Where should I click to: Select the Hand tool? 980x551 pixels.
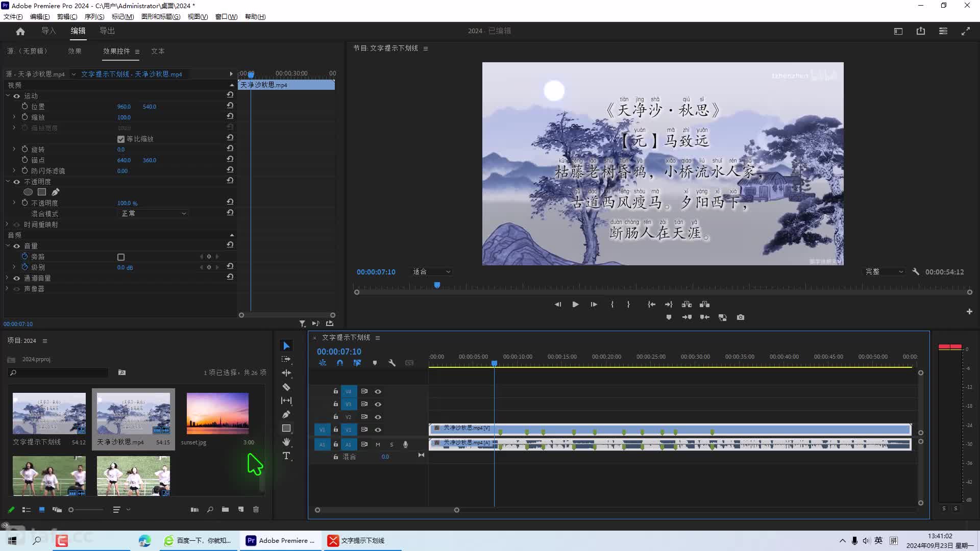[x=286, y=442]
